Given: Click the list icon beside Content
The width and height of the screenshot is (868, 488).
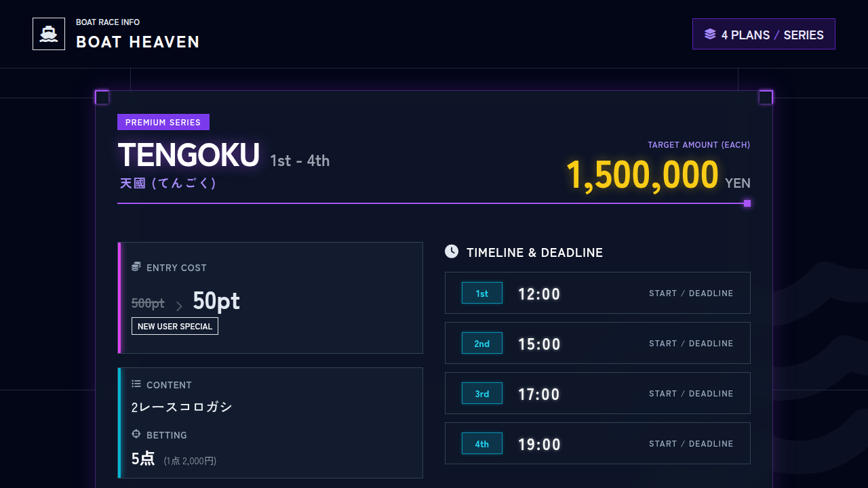Looking at the screenshot, I should (136, 384).
